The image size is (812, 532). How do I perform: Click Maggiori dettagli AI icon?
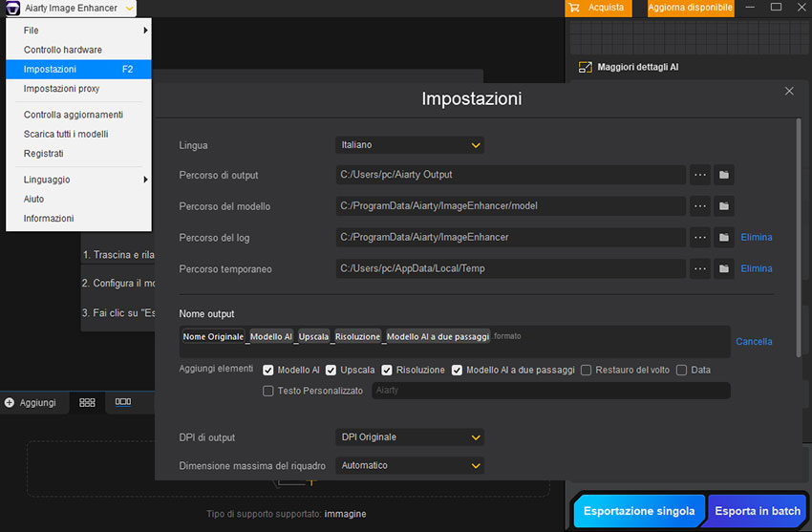586,67
